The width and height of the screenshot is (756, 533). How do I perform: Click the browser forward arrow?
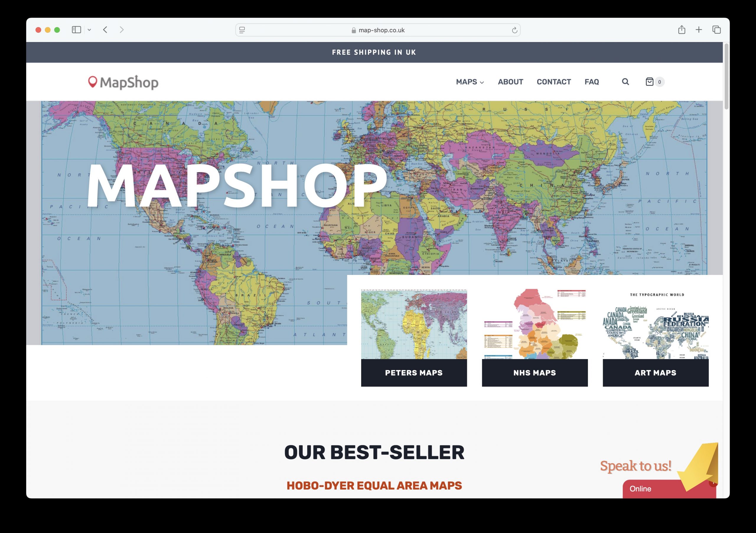[121, 30]
